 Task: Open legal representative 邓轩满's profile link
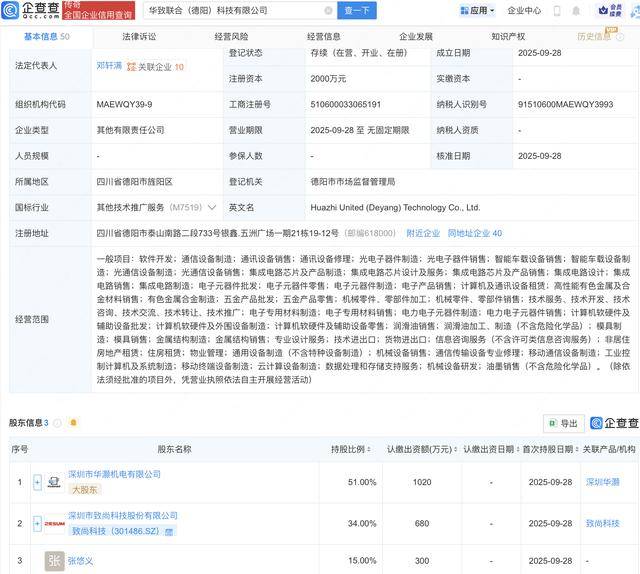(x=111, y=66)
